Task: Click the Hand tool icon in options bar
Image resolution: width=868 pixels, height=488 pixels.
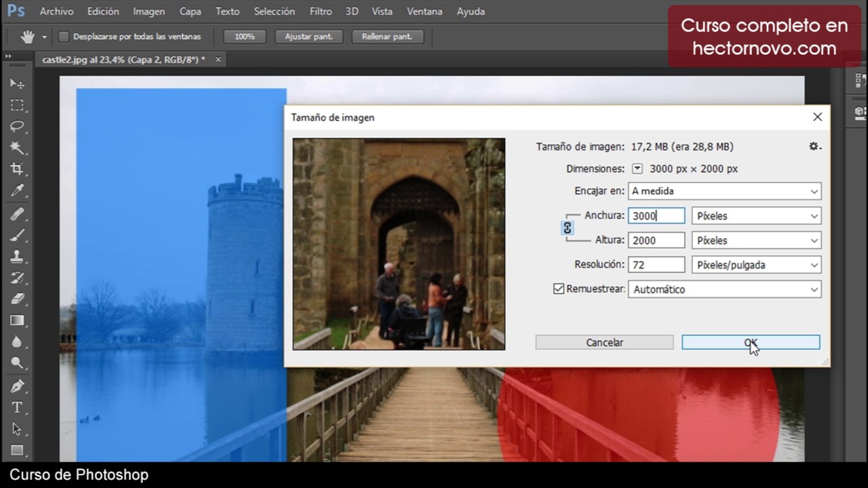Action: tap(27, 37)
